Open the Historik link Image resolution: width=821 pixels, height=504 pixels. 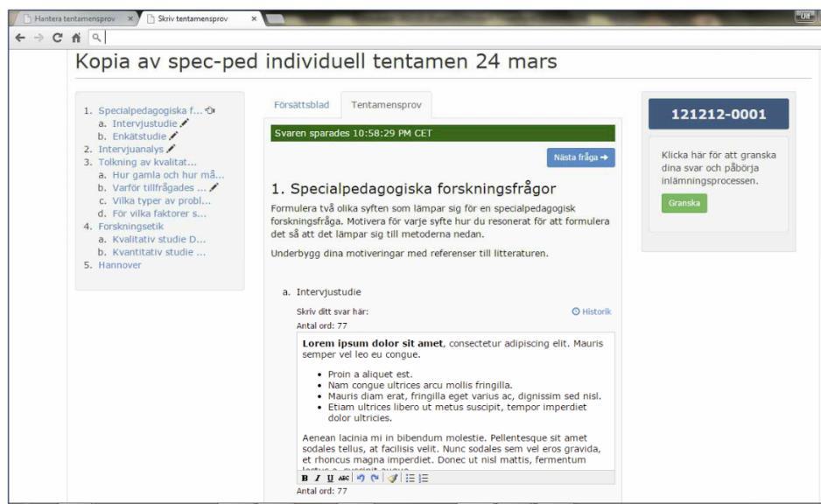[x=591, y=311]
